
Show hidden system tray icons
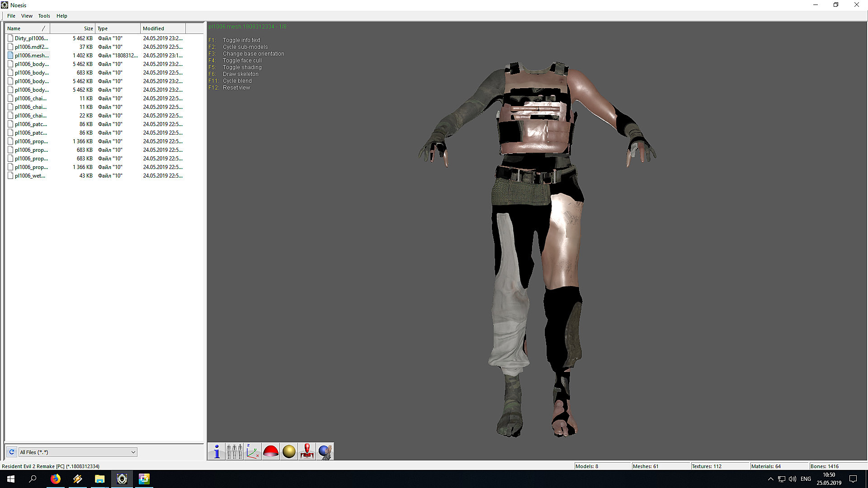[770, 479]
